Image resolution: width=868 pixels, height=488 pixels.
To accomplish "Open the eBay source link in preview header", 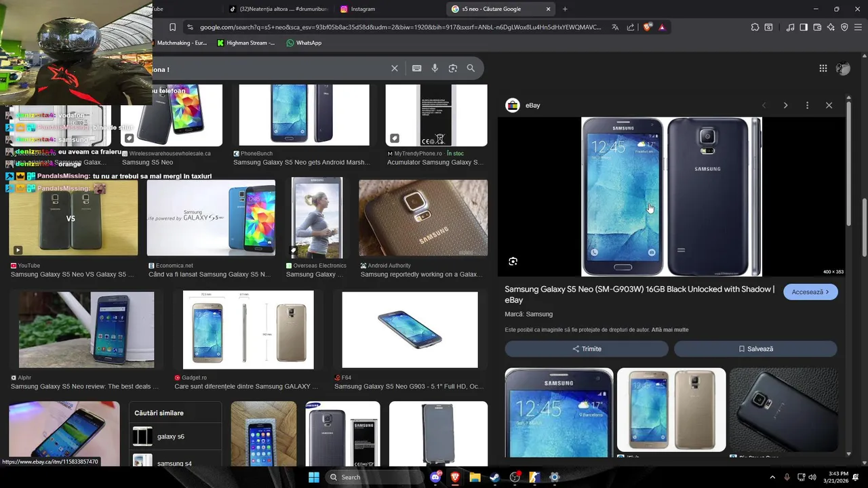I will [523, 106].
